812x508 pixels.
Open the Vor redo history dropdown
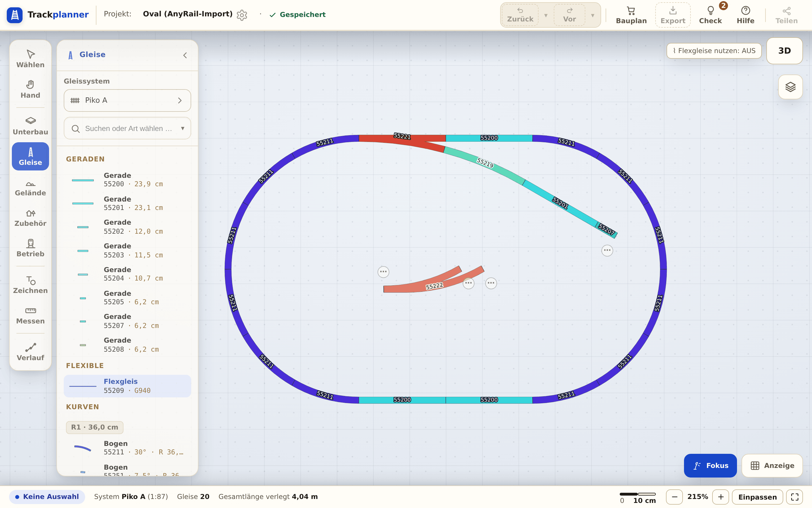click(593, 16)
